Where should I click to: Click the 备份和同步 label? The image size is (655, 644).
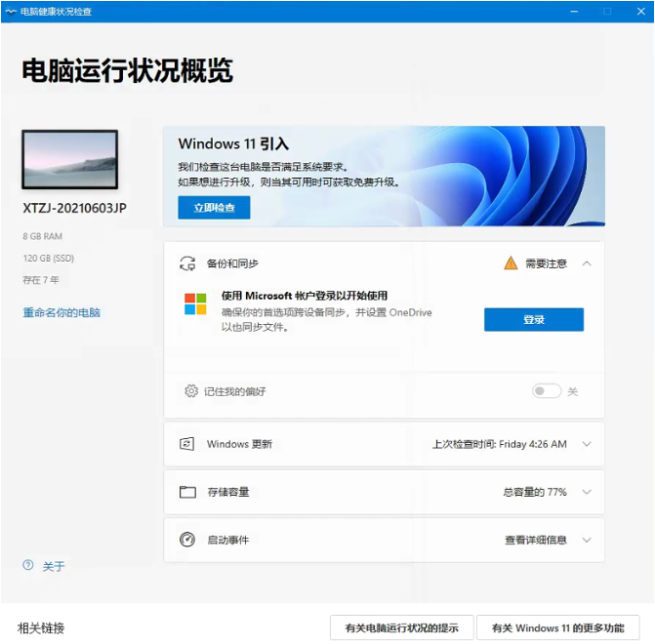coord(232,263)
